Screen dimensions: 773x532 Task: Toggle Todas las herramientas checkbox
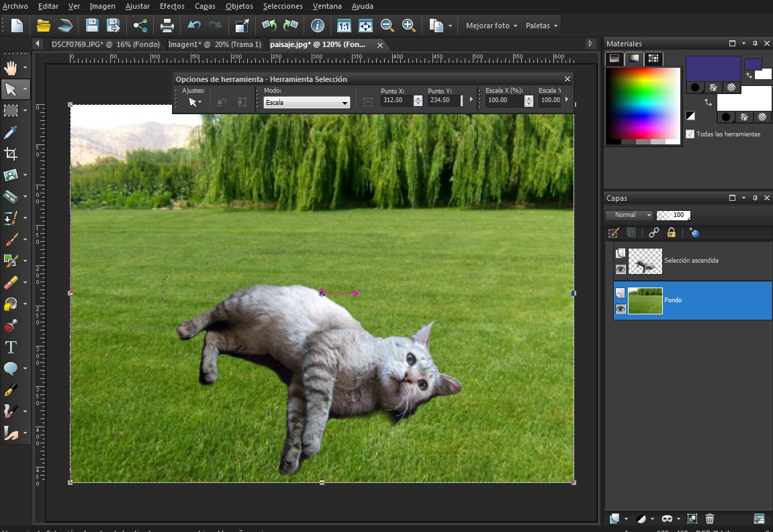click(x=690, y=134)
